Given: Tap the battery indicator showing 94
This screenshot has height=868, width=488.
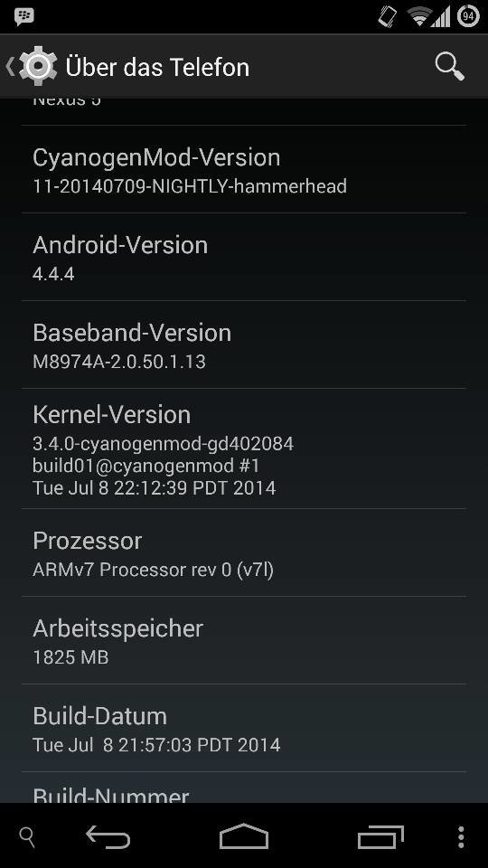Looking at the screenshot, I should coord(468,16).
